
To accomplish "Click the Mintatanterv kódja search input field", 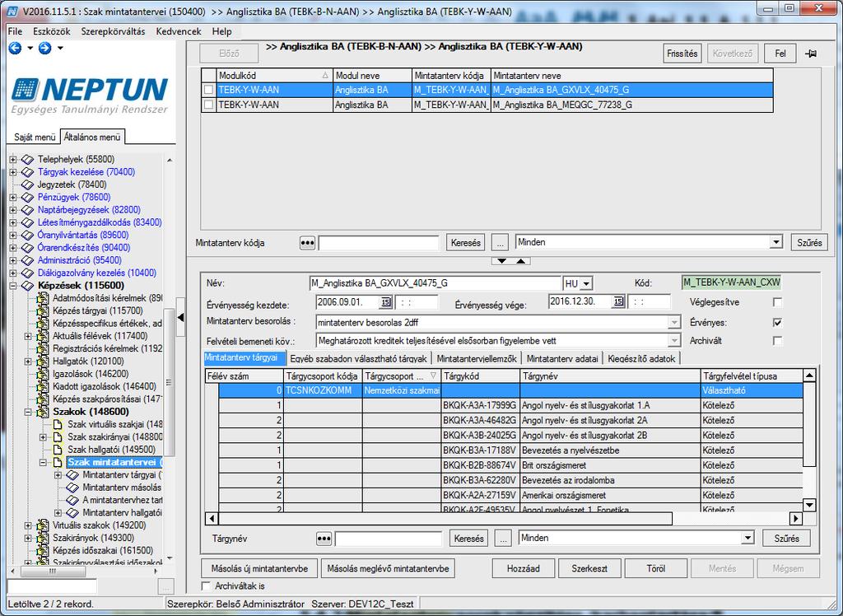I will (x=379, y=243).
